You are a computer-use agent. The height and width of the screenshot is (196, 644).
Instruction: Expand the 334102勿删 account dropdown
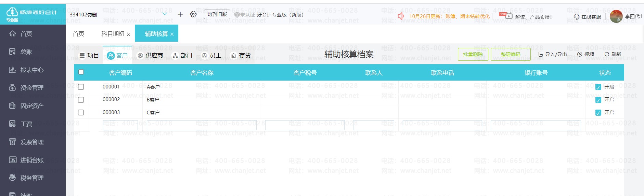tap(165, 14)
